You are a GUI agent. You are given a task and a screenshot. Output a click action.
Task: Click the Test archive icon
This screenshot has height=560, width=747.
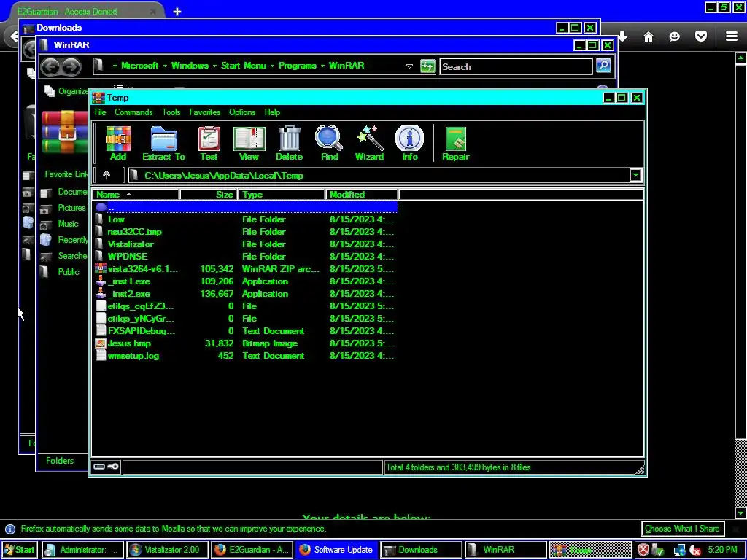[x=209, y=143]
